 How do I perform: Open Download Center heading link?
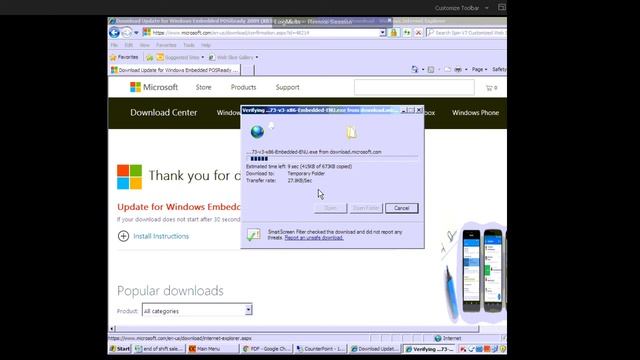click(x=164, y=113)
